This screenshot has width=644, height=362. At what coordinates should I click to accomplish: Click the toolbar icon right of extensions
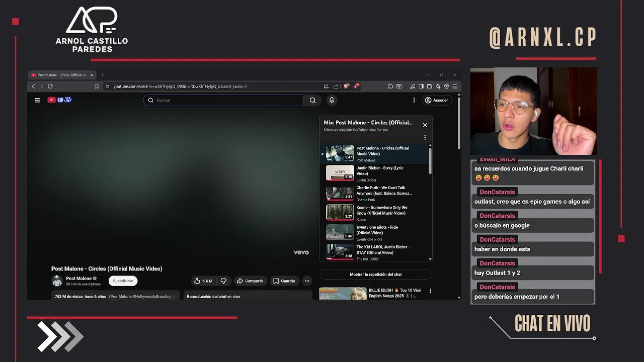tap(399, 86)
